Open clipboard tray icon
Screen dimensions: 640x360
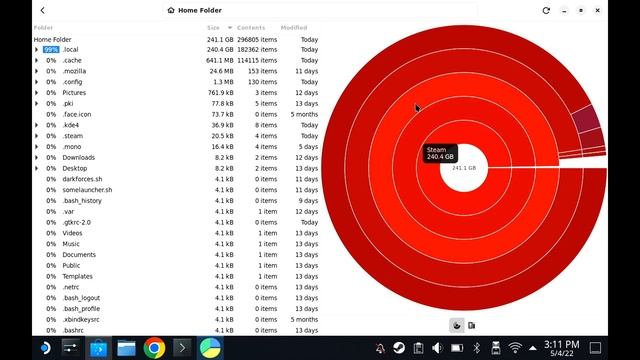pos(418,348)
